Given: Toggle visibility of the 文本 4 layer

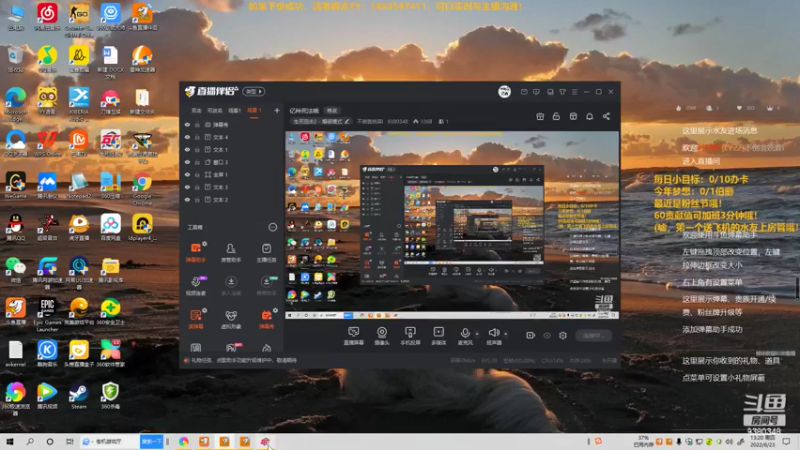Looking at the screenshot, I should pos(187,137).
